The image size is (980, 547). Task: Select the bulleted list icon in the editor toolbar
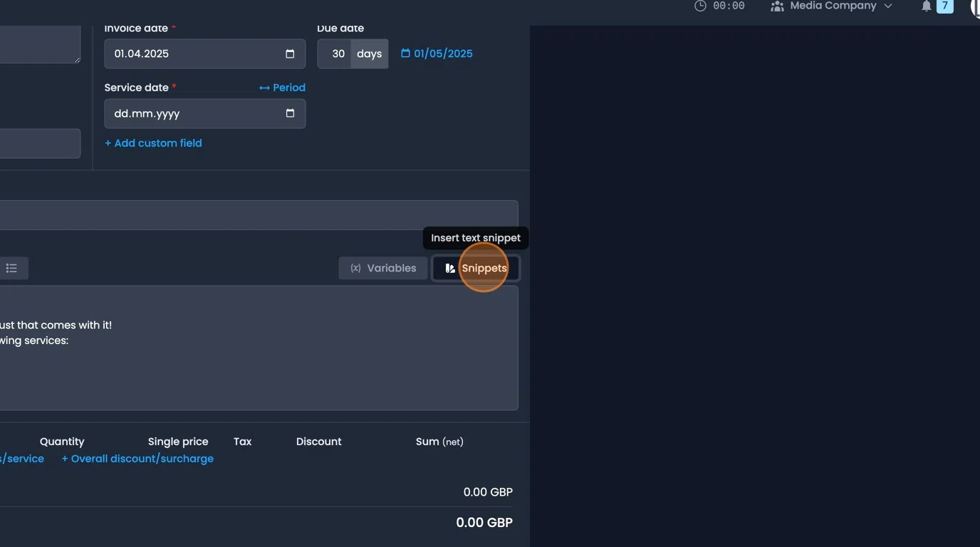tap(11, 268)
